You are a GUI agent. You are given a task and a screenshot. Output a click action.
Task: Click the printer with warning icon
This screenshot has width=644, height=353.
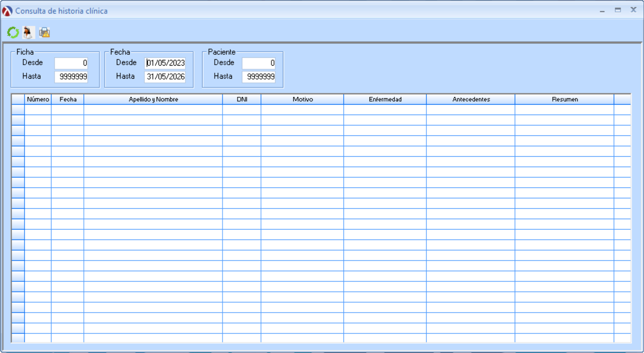pos(44,32)
